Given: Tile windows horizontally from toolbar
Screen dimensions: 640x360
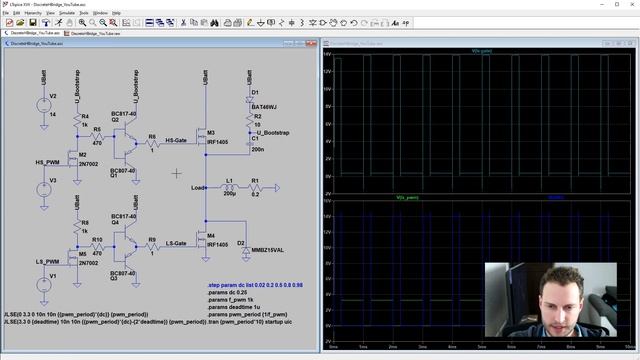Looking at the screenshot, I should click(149, 23).
